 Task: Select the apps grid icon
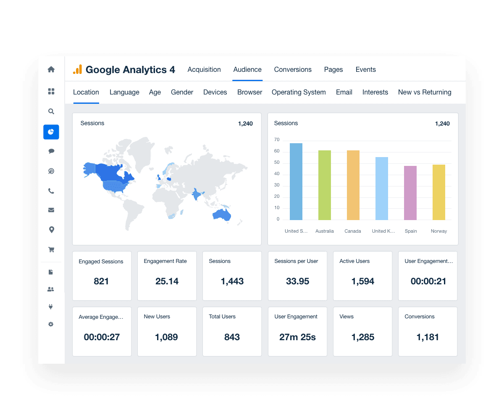click(51, 91)
